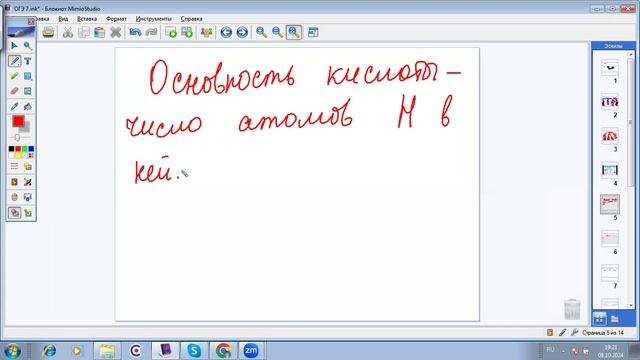Select the paint bucket fill tool
The height and width of the screenshot is (360, 640).
(x=28, y=107)
